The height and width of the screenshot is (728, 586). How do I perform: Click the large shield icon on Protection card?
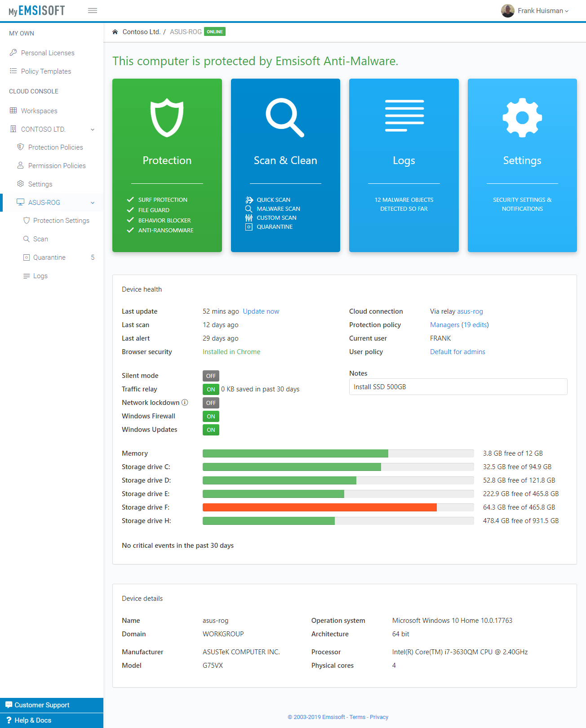point(167,117)
